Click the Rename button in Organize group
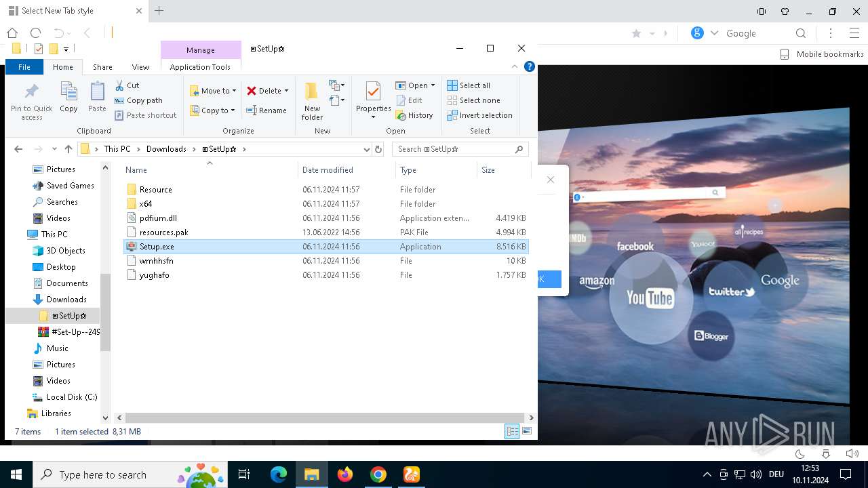Screen dimensions: 868x488 coord(267,110)
